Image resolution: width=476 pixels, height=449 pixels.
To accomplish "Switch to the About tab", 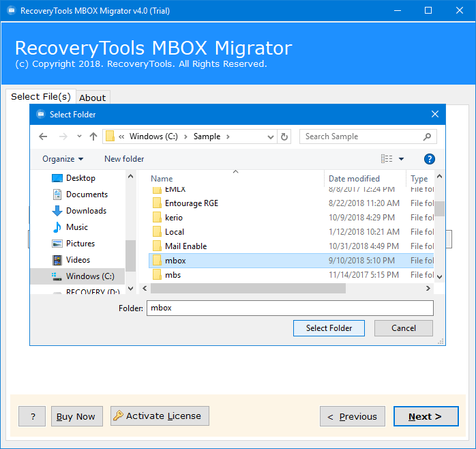I will 92,98.
